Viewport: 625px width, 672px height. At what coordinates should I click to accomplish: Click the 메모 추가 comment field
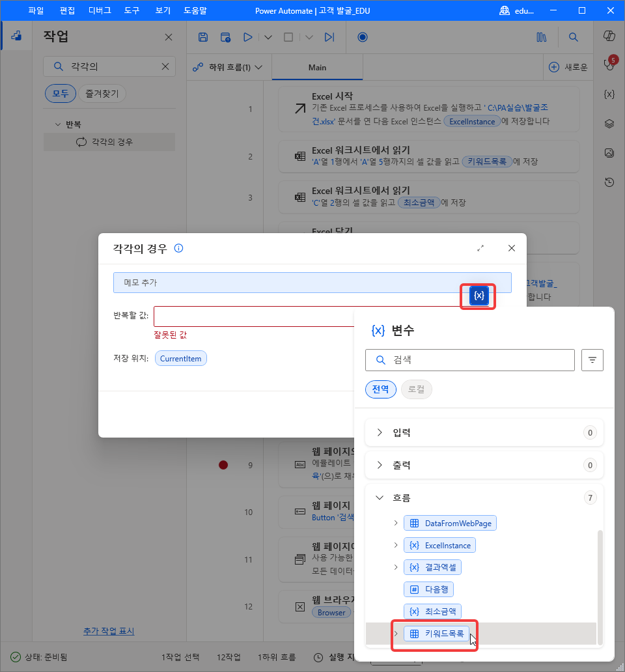pos(312,283)
